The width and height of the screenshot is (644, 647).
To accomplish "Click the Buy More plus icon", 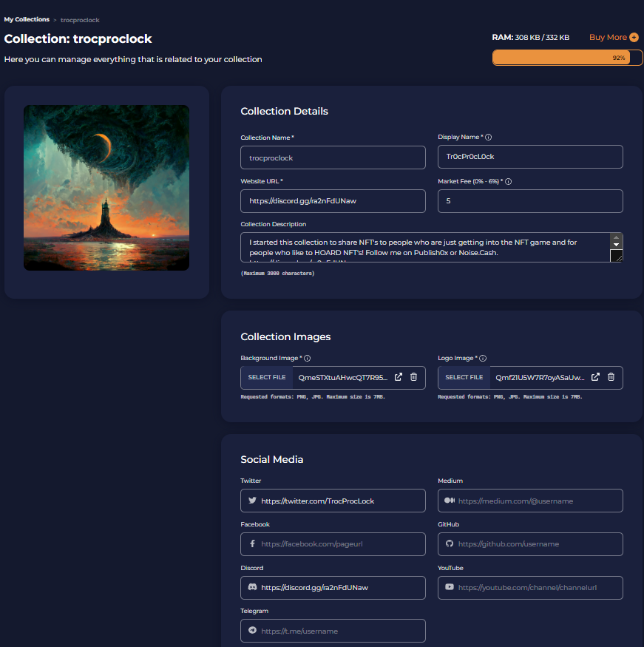I will point(634,38).
